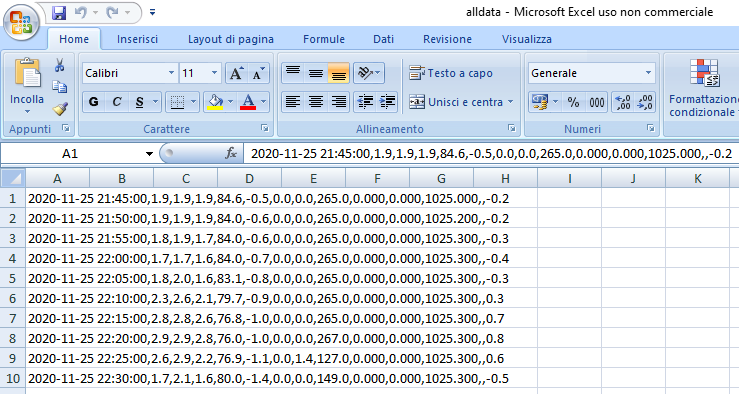Screen dimensions: 739x394
Task: Click the A1 Name Box field
Action: coord(71,154)
